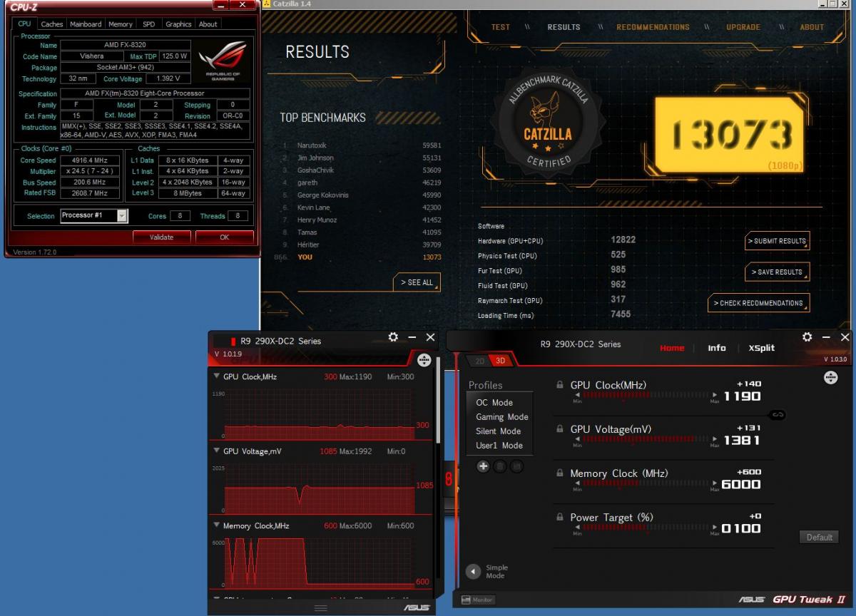Click the Catzilla Certified badge

tap(548, 124)
